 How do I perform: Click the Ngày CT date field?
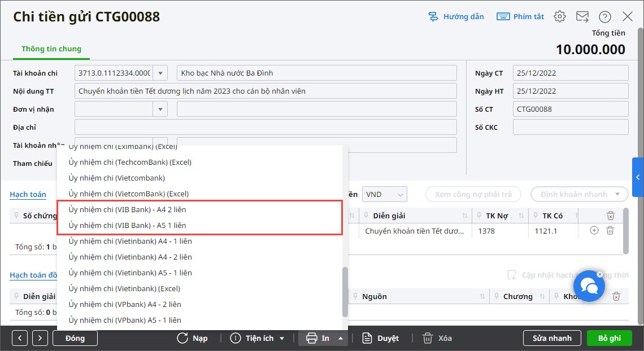click(571, 73)
